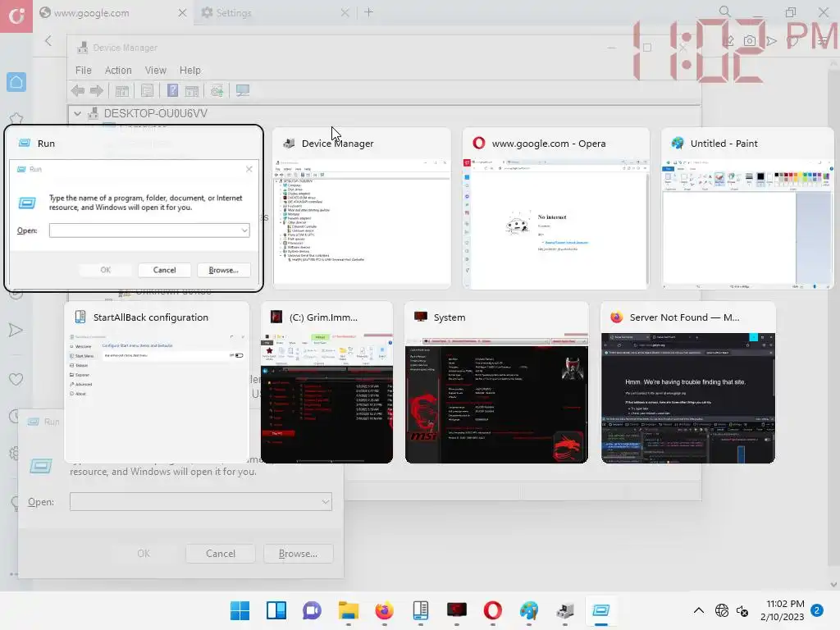The image size is (840, 630).
Task: Open the home icon in Opera sidebar
Action: click(x=16, y=82)
